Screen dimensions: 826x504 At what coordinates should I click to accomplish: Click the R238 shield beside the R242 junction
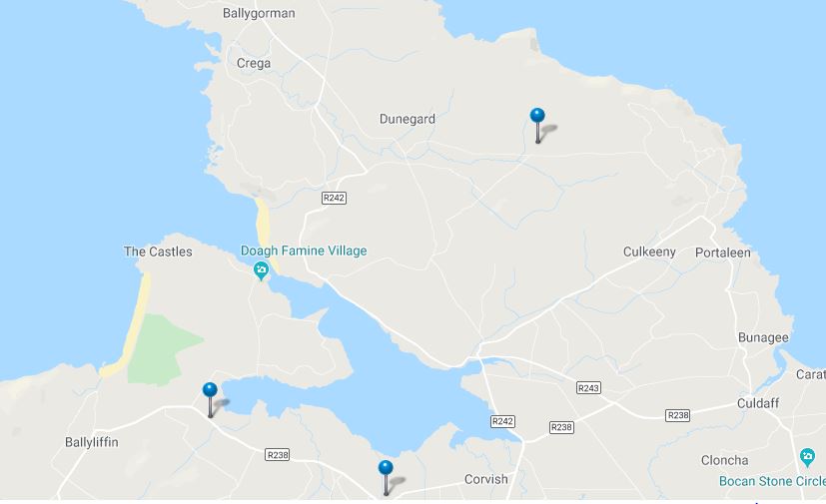(561, 427)
